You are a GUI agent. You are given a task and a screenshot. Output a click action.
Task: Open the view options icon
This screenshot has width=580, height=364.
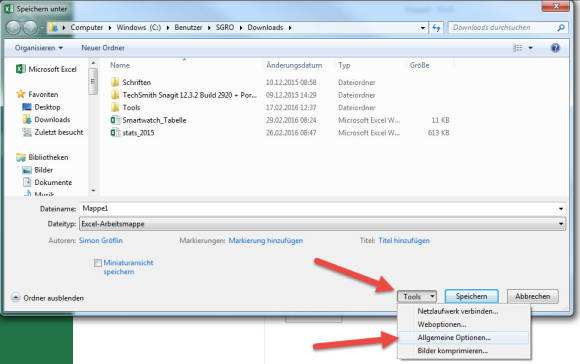(518, 48)
